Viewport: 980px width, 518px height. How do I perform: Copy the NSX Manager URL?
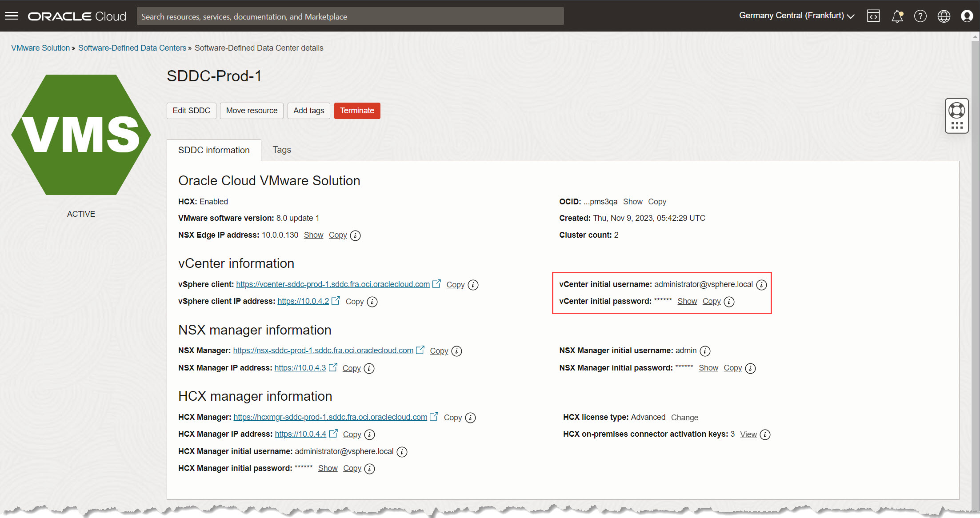439,351
